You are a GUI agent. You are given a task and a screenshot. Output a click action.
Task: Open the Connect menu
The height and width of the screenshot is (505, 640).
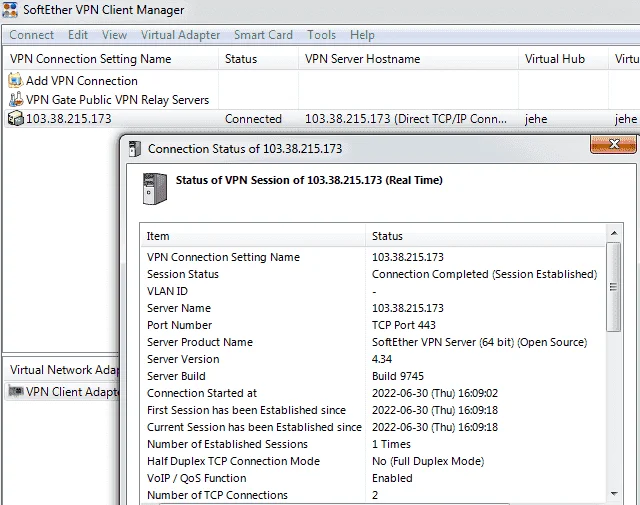coord(31,35)
